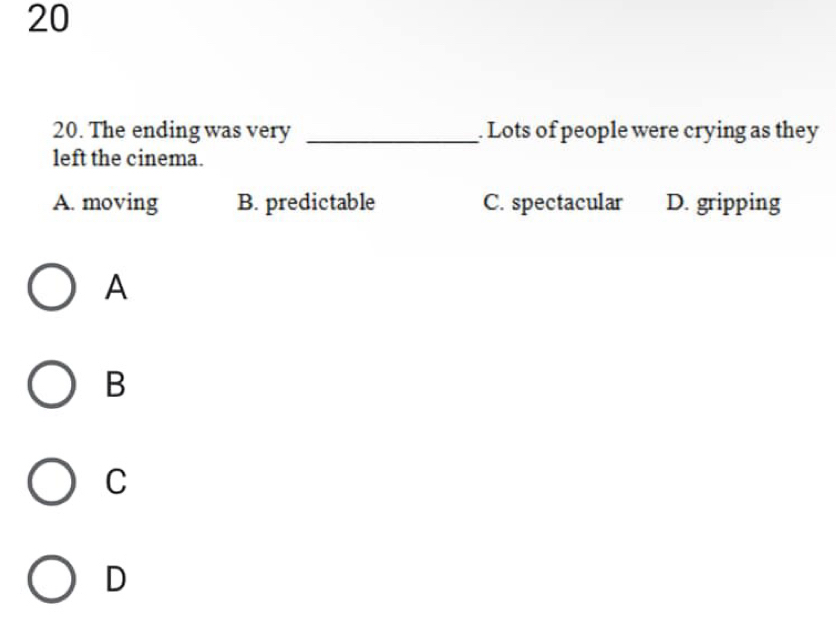This screenshot has width=836, height=621.
Task: Click the 'D. gripping' choice text
Action: [x=723, y=203]
